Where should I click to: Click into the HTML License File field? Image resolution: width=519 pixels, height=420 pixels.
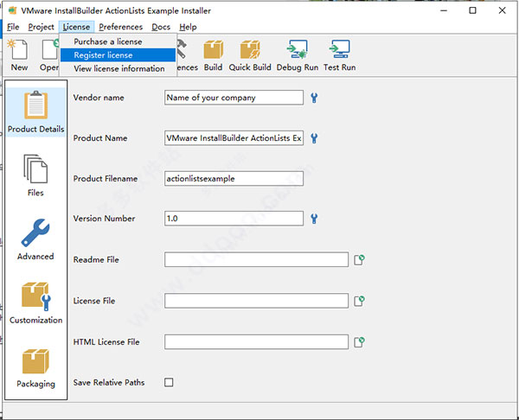coord(256,342)
